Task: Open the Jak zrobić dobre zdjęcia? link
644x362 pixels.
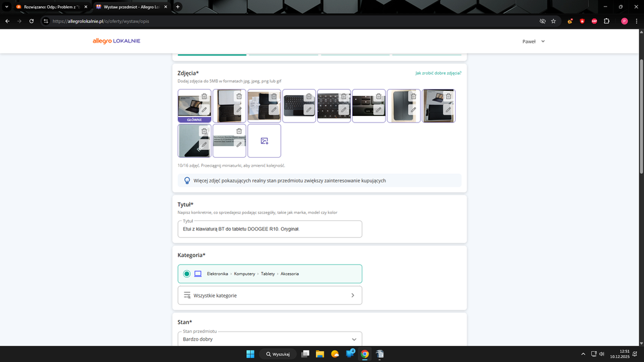Action: (438, 73)
